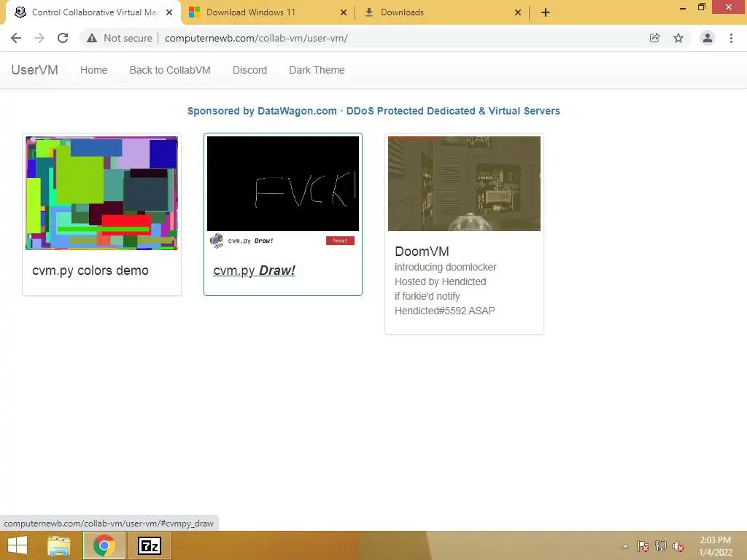This screenshot has width=747, height=560.
Task: Open Action Center flag tray icon
Action: 643,546
